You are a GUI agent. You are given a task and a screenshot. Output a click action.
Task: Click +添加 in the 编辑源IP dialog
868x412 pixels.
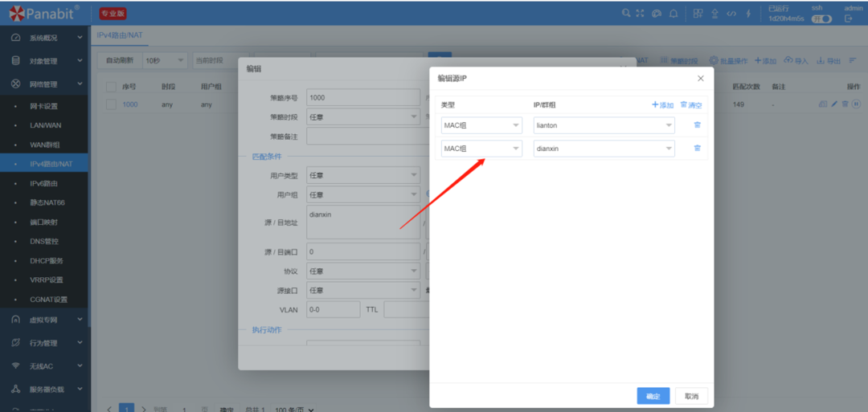[x=662, y=105]
